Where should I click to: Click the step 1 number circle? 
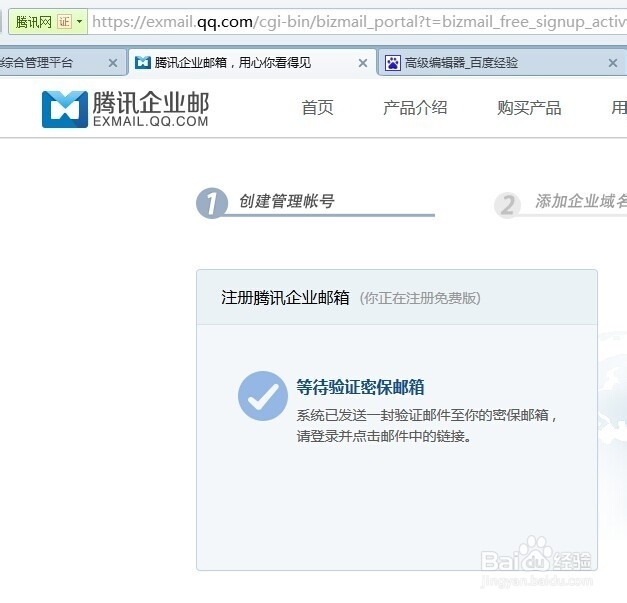click(211, 203)
